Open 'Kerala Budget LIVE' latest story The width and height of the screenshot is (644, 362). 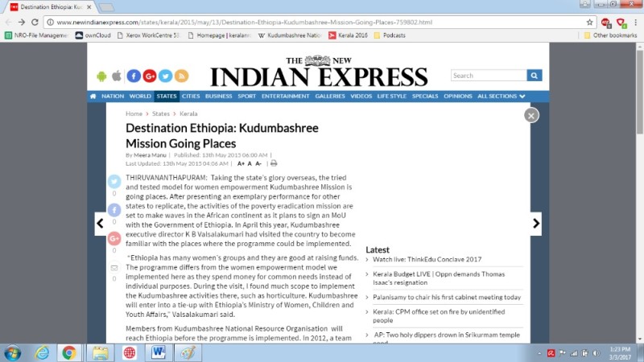pyautogui.click(x=439, y=278)
